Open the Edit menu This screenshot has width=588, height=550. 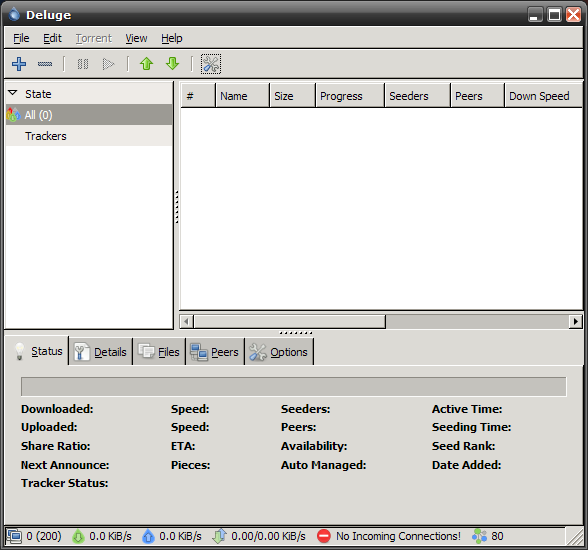pos(52,38)
